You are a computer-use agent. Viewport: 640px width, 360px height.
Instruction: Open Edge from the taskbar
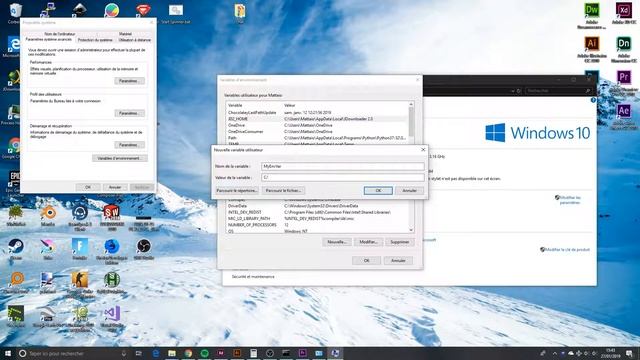156,353
